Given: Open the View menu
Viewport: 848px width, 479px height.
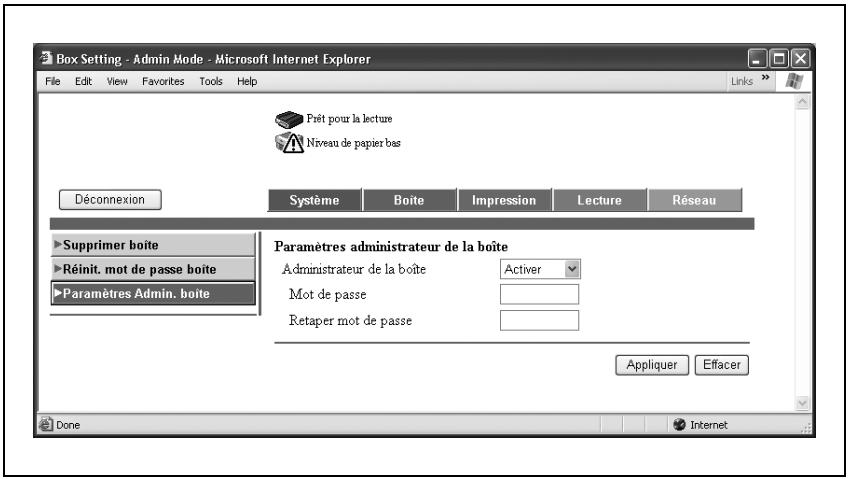Looking at the screenshot, I should [117, 81].
